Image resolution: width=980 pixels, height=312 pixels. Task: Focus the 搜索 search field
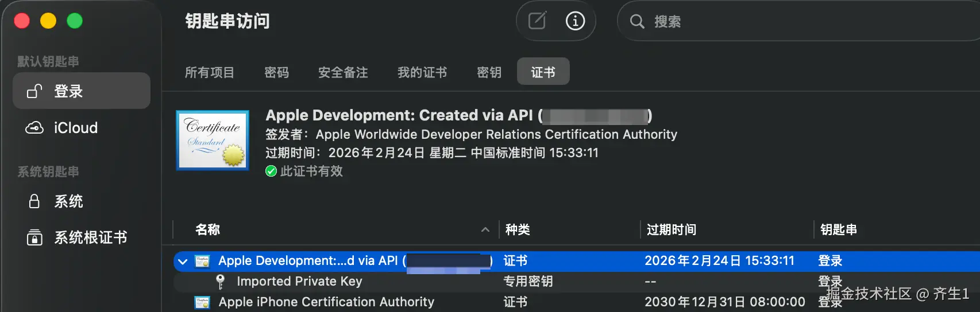(798, 21)
